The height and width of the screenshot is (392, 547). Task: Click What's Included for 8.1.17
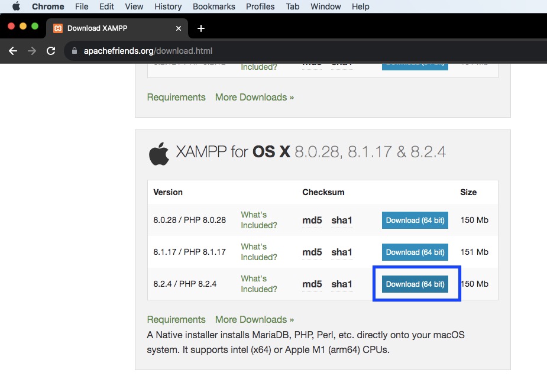(258, 252)
